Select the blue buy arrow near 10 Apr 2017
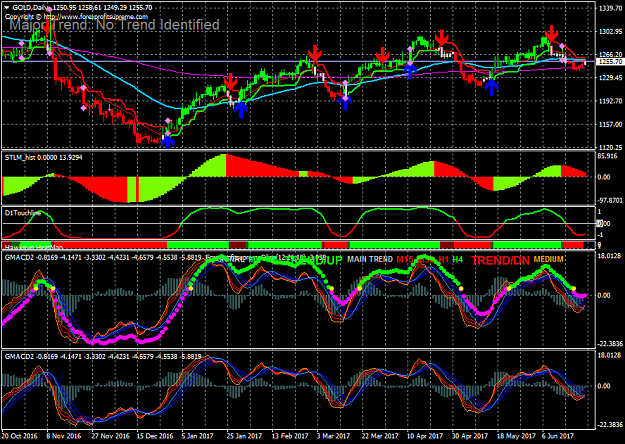 pos(410,71)
